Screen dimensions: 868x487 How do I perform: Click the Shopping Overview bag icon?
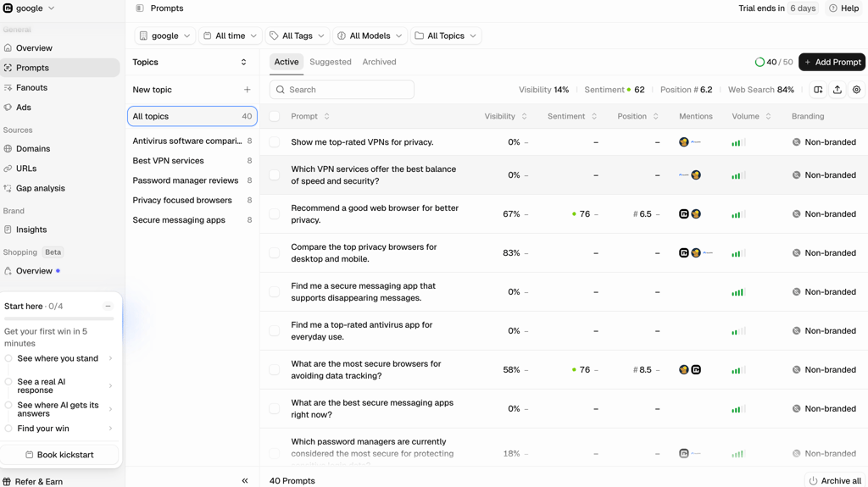click(x=8, y=271)
